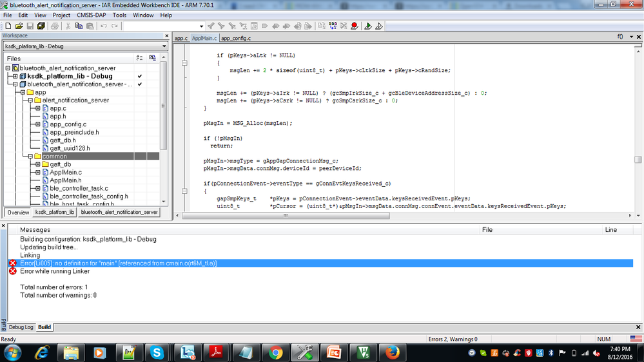Open the Tools menu
The image size is (644, 362).
click(119, 15)
